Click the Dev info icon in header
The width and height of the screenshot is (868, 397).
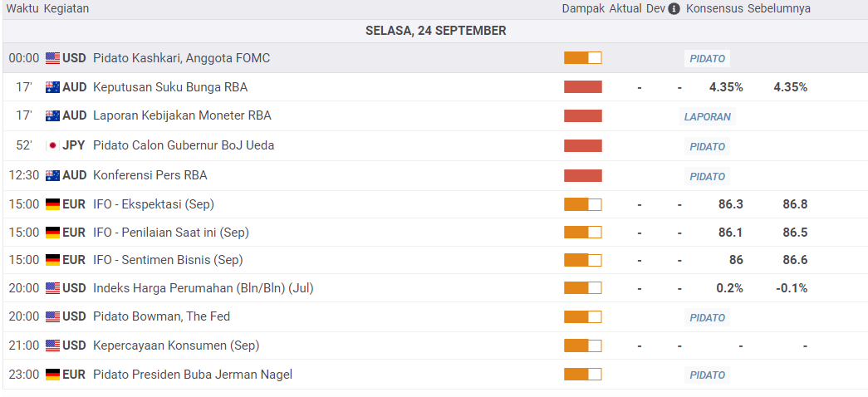[x=674, y=8]
